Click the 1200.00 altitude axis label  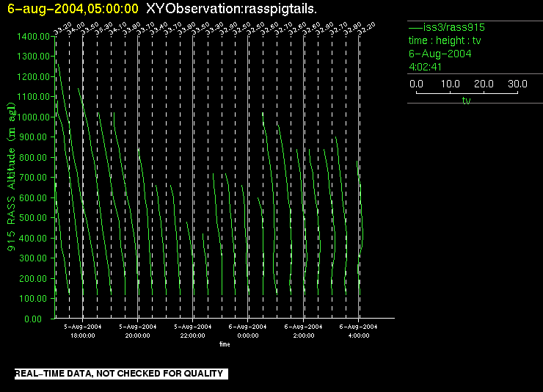pyautogui.click(x=33, y=77)
